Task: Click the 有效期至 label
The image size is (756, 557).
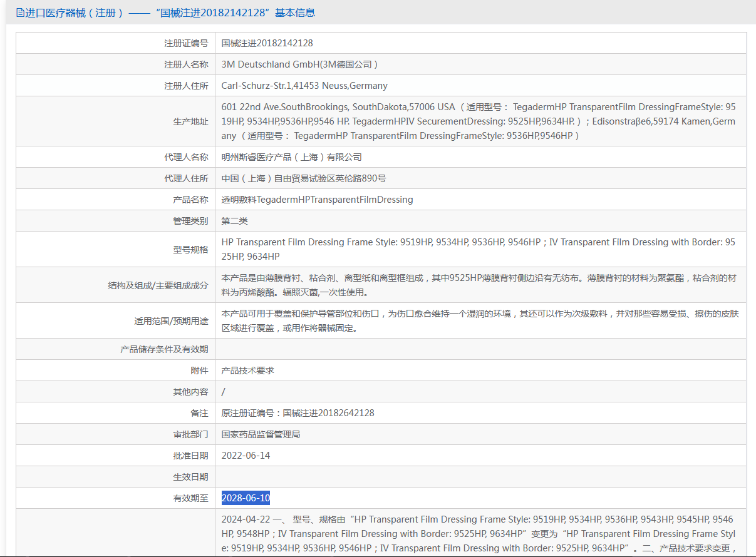Action: 190,498
